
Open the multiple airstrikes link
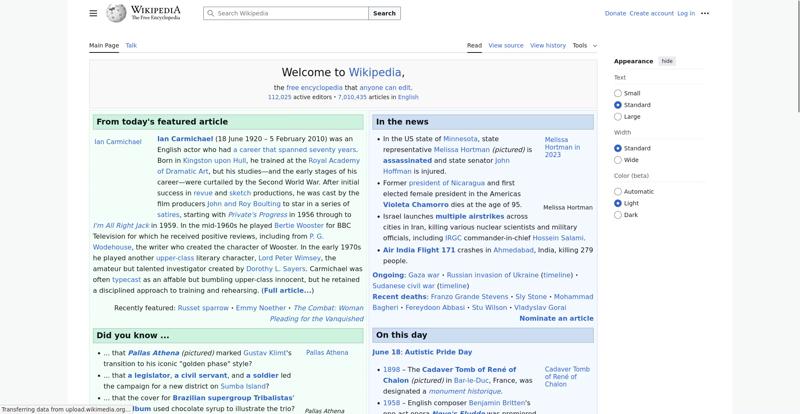click(469, 216)
